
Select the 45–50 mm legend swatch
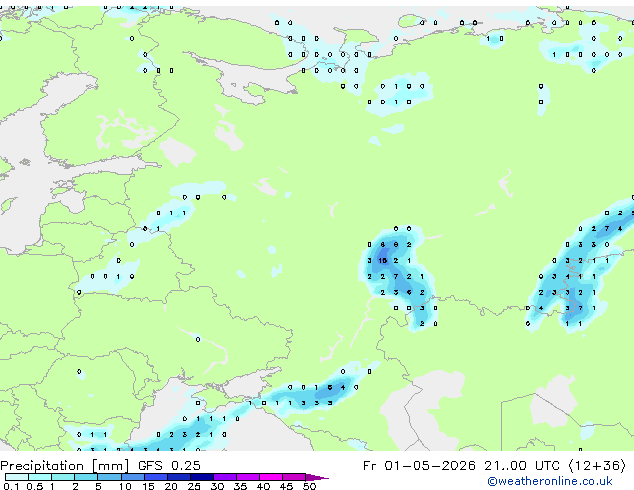pyautogui.click(x=294, y=477)
